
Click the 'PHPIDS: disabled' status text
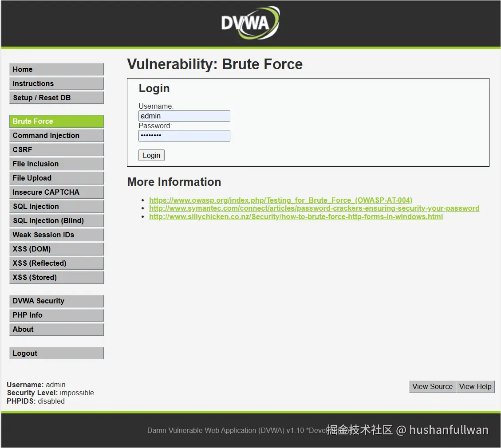click(36, 401)
